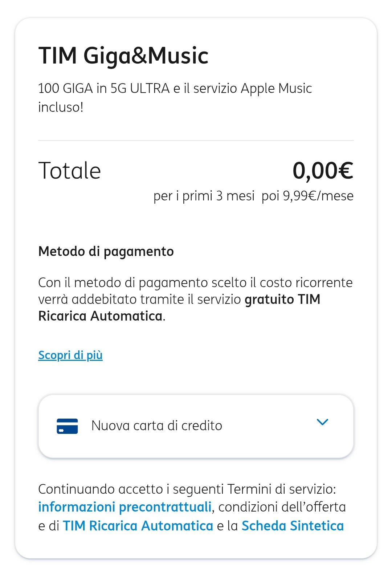Open the informazioni precontrattuali link
This screenshot has width=392, height=570.
click(x=125, y=507)
